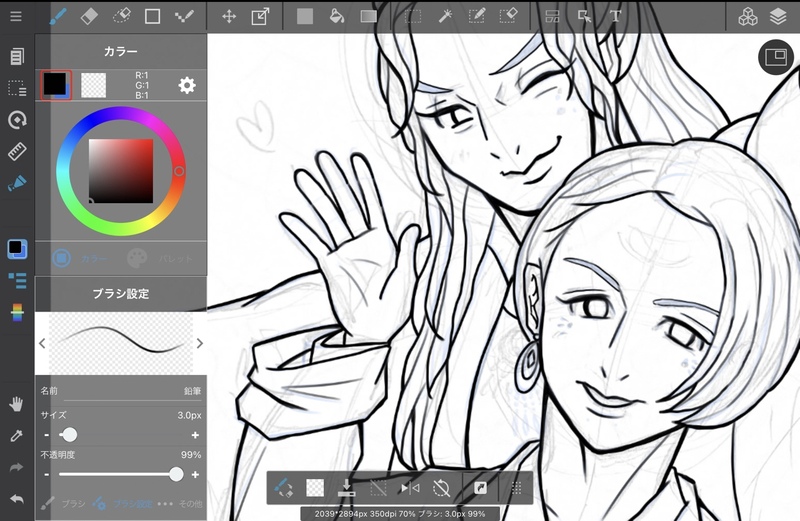The image size is (800, 521).
Task: Pick a hue on the color wheel ring
Action: 179,171
